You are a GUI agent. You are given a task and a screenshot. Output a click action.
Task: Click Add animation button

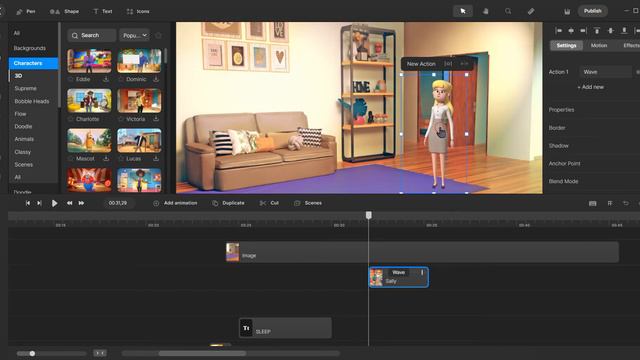click(175, 203)
